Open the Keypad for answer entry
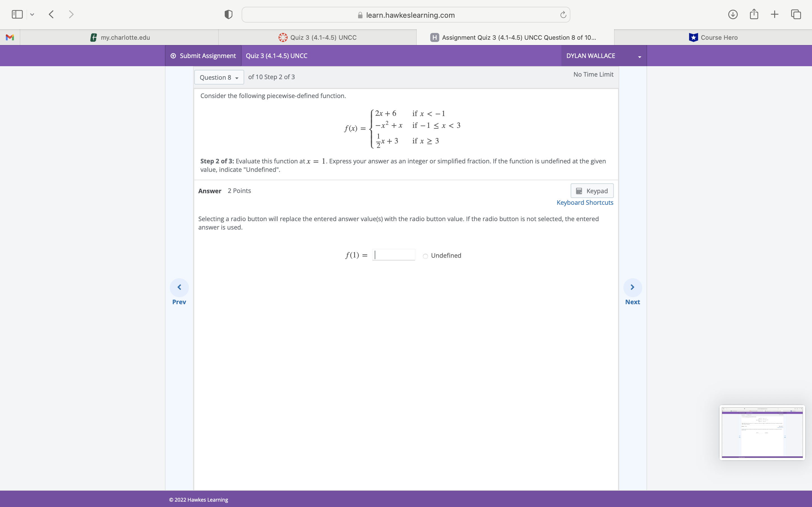812x507 pixels. (592, 190)
